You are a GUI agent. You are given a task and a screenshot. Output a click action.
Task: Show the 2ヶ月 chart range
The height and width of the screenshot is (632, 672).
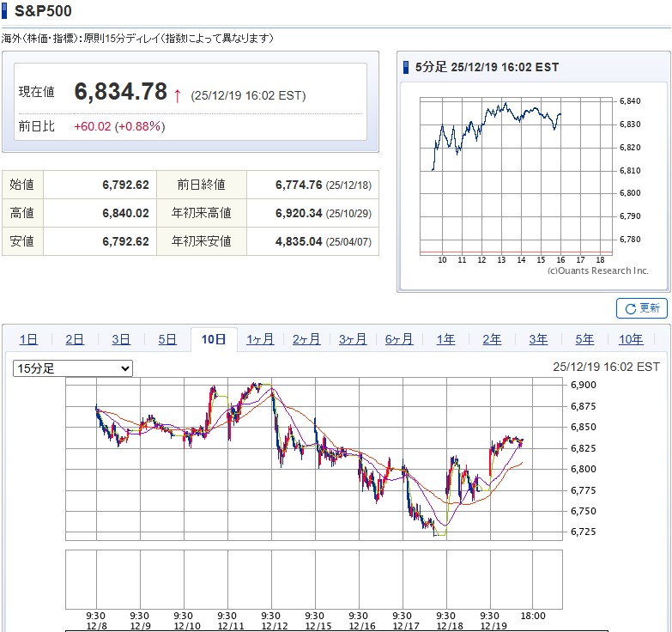(x=306, y=339)
